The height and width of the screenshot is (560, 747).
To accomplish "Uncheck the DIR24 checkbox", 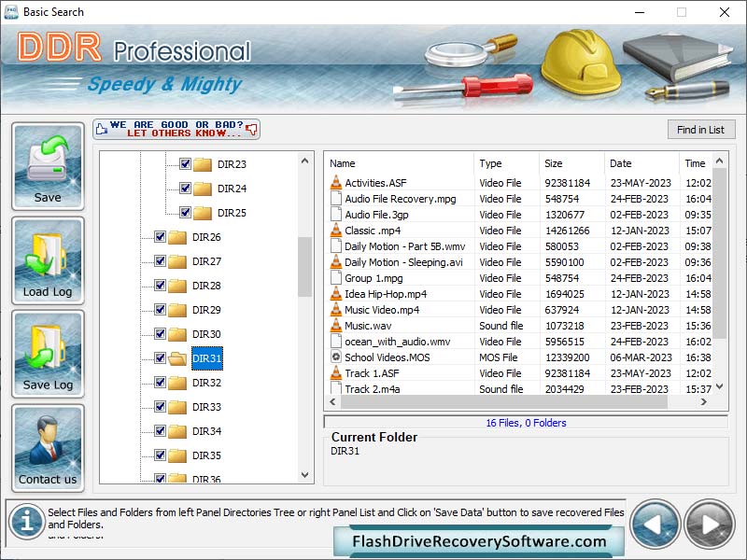I will [x=185, y=189].
